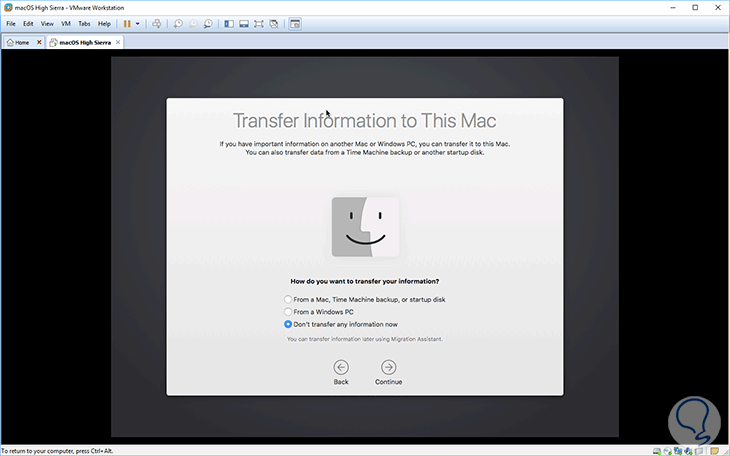Viewport: 730px width, 456px height.
Task: Revert VM to previous snapshot
Action: [x=193, y=24]
